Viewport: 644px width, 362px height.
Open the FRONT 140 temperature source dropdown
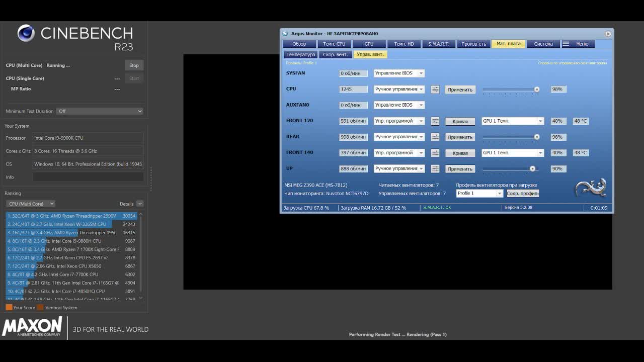pos(513,153)
